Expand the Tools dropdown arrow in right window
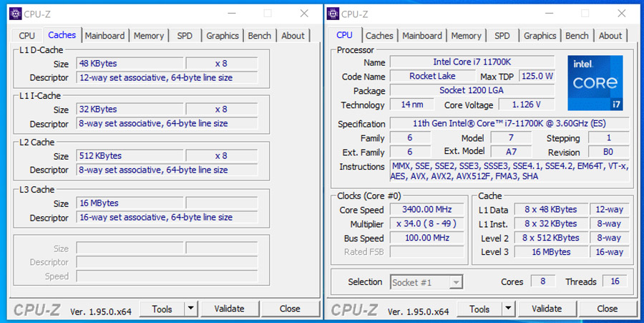Image resolution: width=644 pixels, height=323 pixels. 509,309
